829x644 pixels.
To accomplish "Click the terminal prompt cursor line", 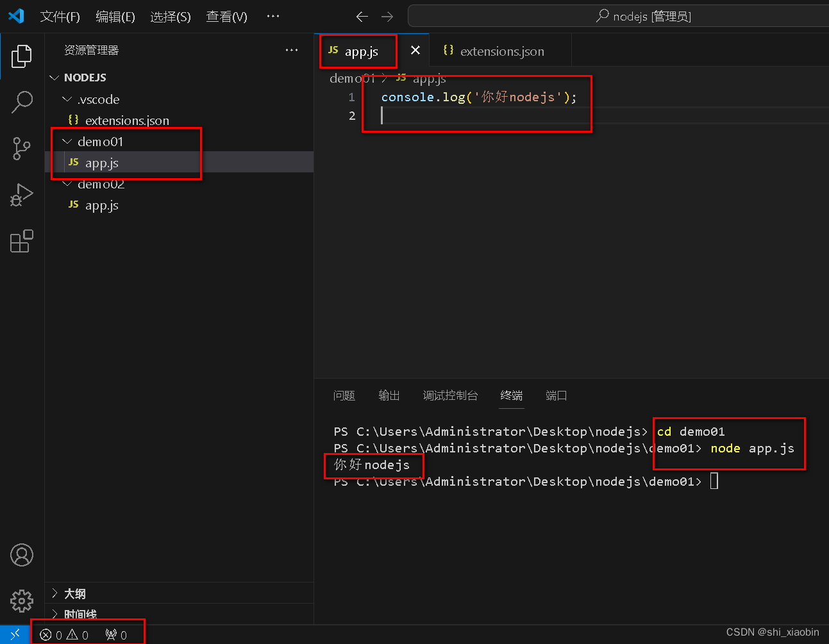I will coord(526,481).
